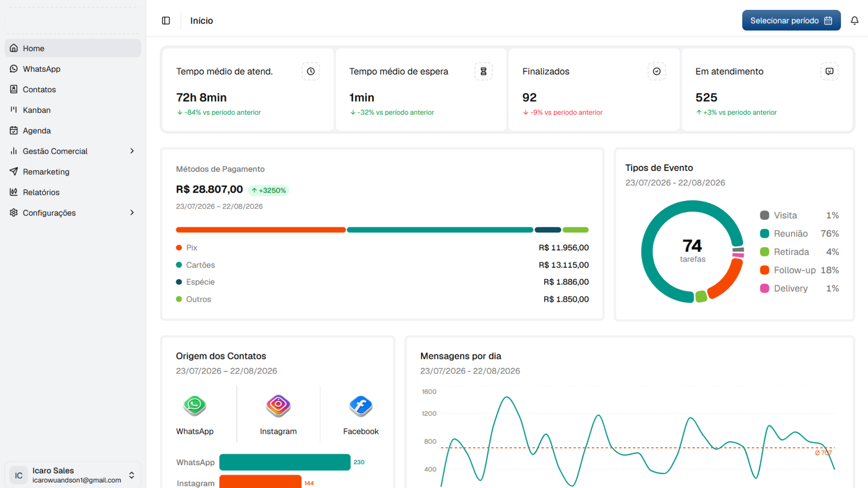
Task: Click the IC user avatar
Action: 18,475
